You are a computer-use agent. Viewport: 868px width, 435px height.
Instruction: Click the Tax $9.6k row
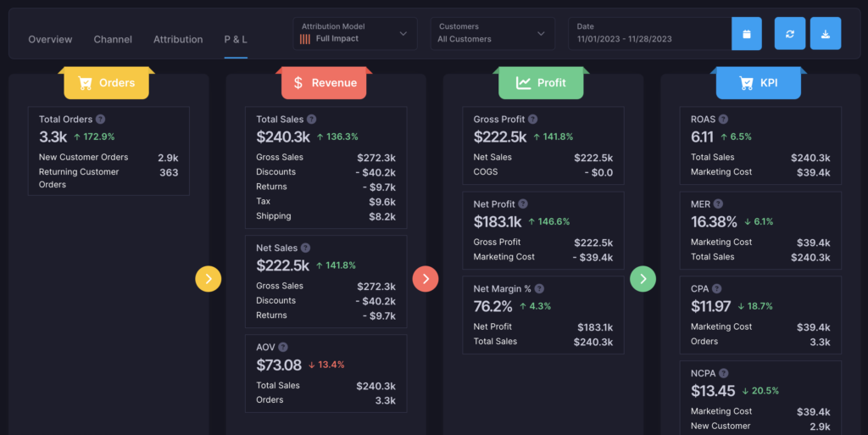point(325,202)
